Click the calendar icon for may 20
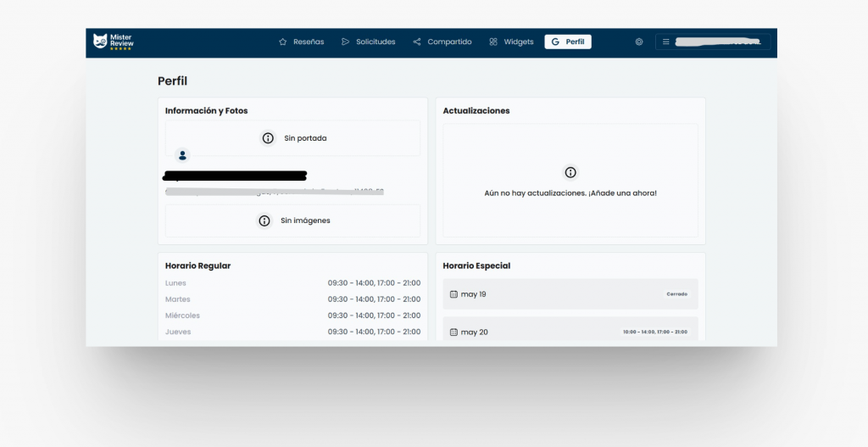This screenshot has height=447, width=868. [453, 332]
